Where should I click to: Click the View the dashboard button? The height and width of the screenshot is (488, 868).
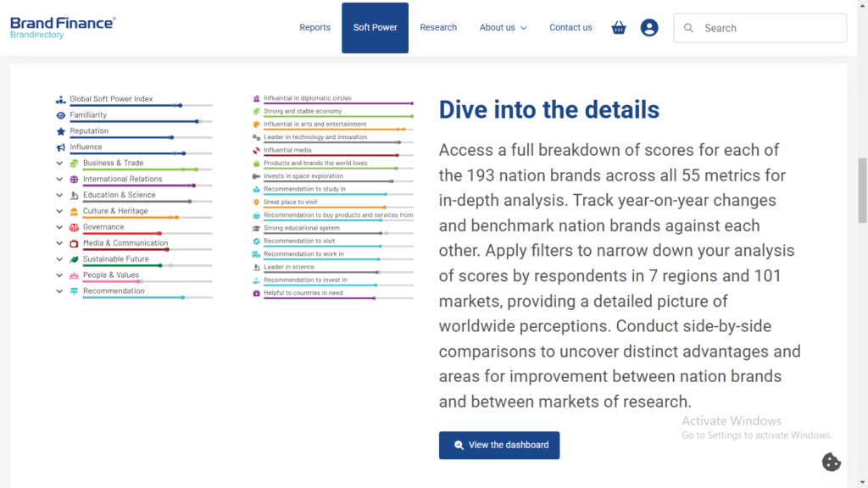tap(499, 445)
